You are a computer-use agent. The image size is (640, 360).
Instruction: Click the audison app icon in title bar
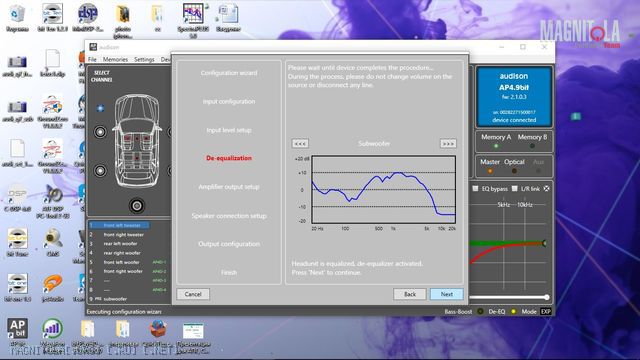point(93,47)
